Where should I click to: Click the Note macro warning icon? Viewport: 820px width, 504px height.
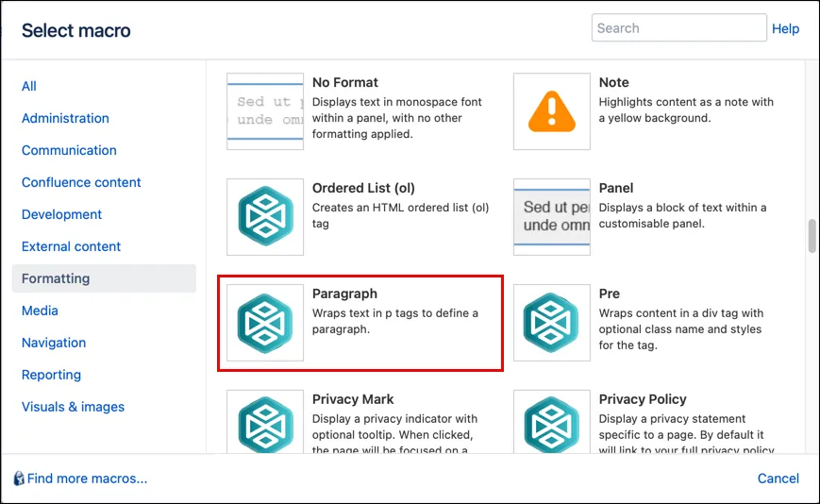[552, 111]
